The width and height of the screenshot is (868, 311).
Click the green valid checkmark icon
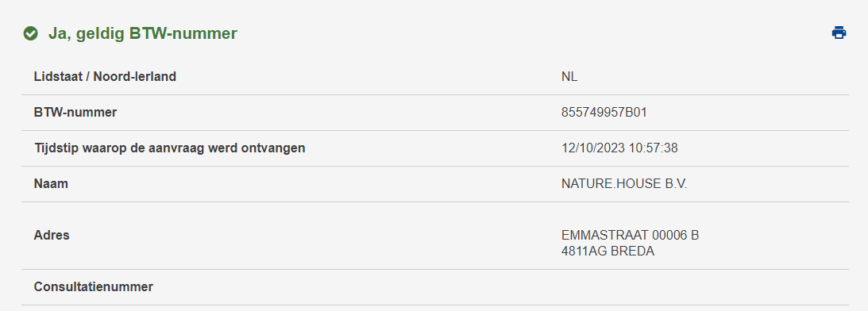[x=30, y=34]
